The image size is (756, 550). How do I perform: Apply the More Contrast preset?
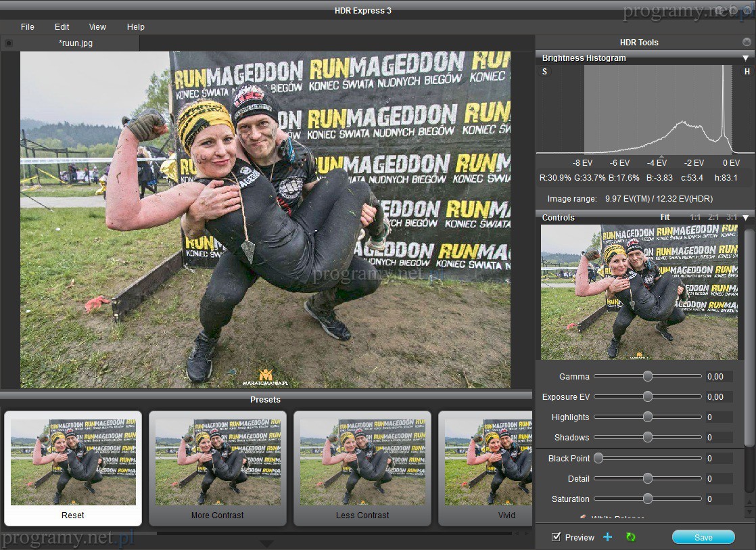[x=217, y=468]
